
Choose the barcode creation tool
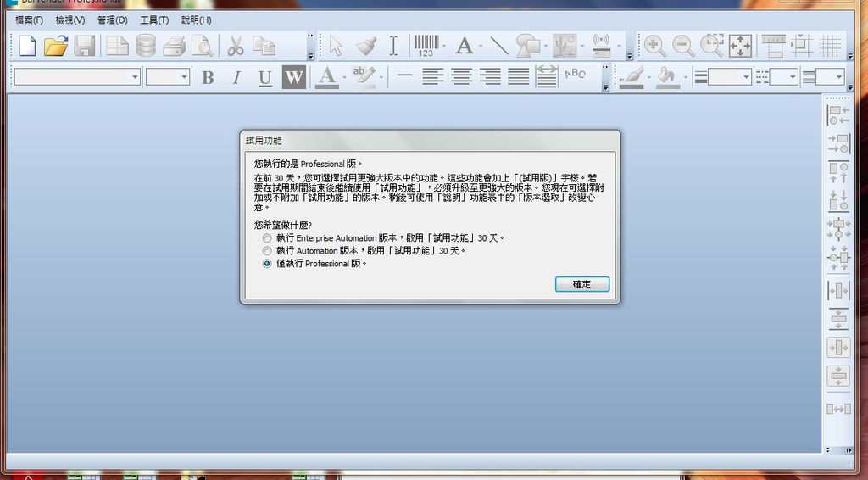click(426, 46)
